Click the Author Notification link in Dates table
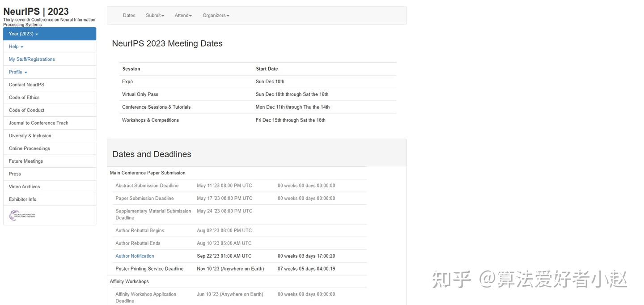 tap(135, 256)
